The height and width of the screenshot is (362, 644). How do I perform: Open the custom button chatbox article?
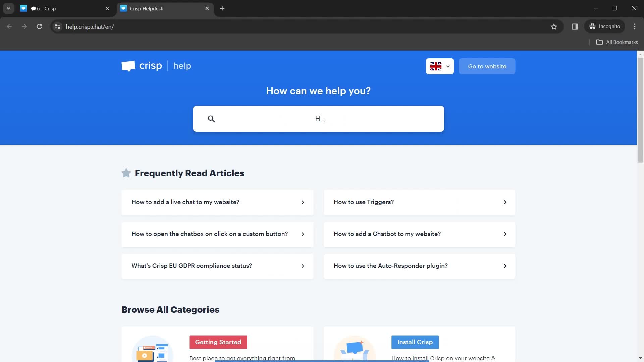coord(217,234)
